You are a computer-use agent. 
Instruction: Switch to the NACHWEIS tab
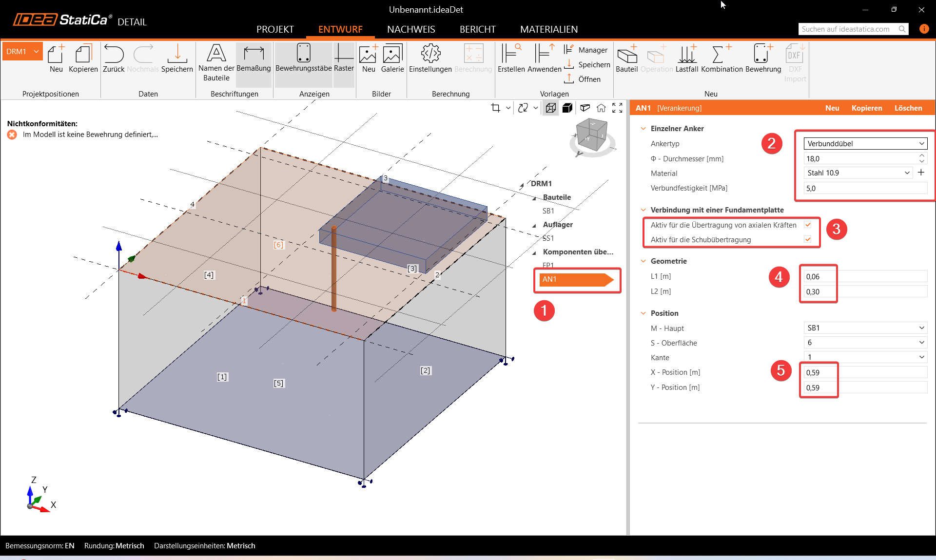411,29
